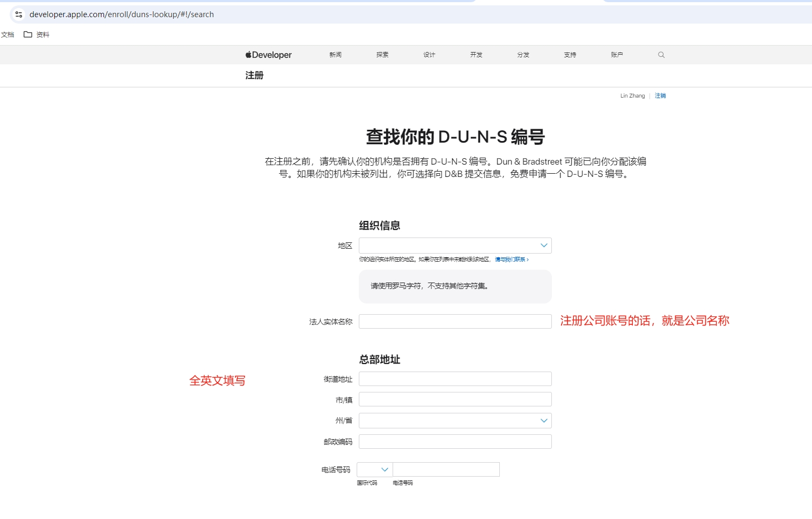Focus the 法人实体名称 input field
Screen dimensions: 812x519
(455, 322)
